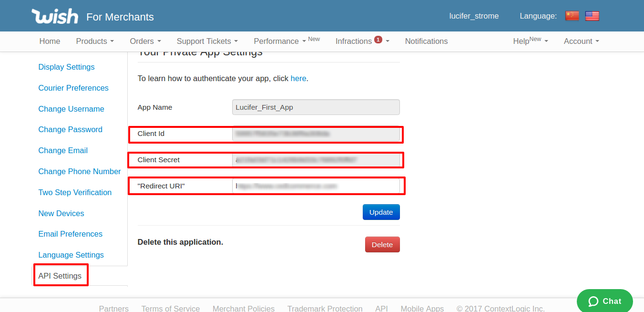Switch language to US English flag
The width and height of the screenshot is (644, 312).
pyautogui.click(x=592, y=16)
